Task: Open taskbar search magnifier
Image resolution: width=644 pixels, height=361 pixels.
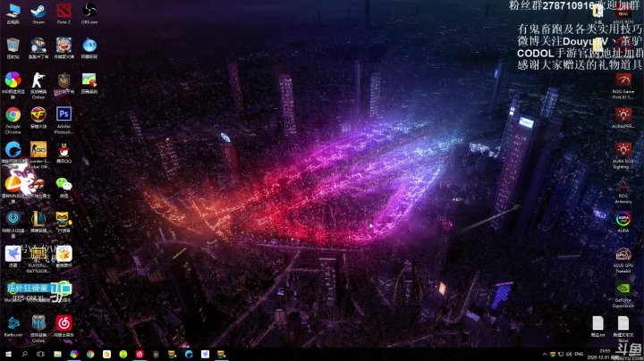Action: coord(24,354)
